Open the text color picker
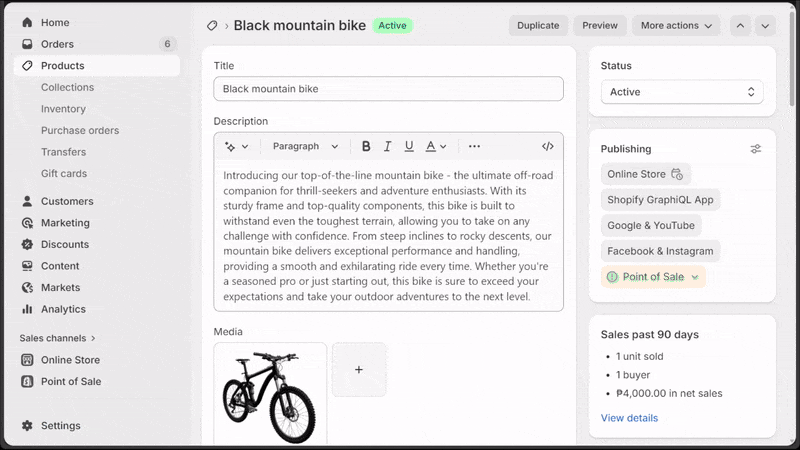The height and width of the screenshot is (450, 800). (436, 146)
